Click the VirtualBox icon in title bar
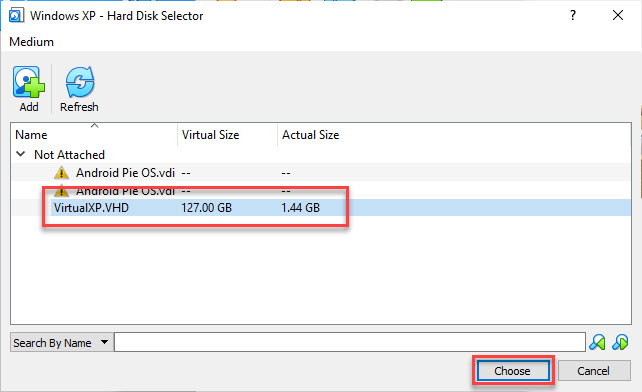The height and width of the screenshot is (392, 642). (x=16, y=16)
